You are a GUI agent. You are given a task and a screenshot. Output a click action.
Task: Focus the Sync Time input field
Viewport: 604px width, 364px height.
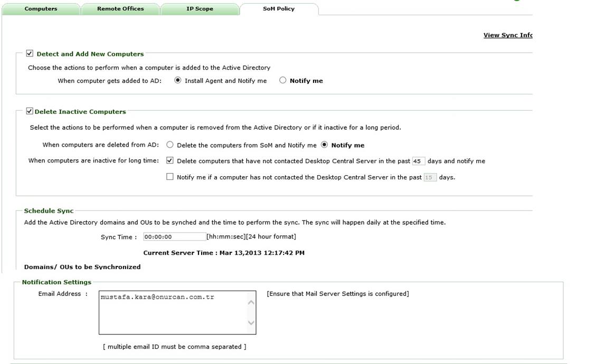(x=175, y=237)
